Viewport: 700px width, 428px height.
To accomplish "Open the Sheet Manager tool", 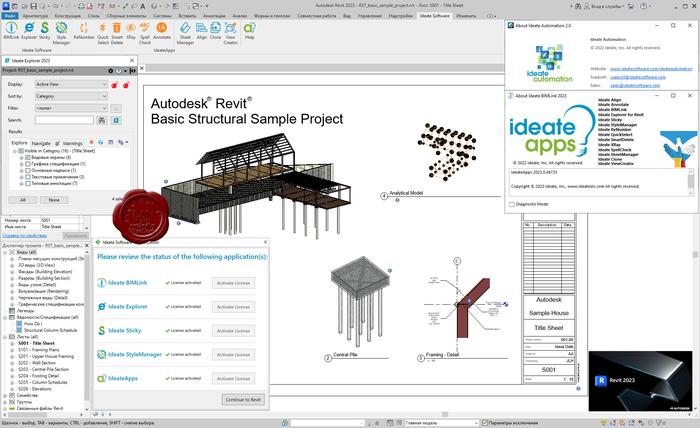I will [184, 35].
